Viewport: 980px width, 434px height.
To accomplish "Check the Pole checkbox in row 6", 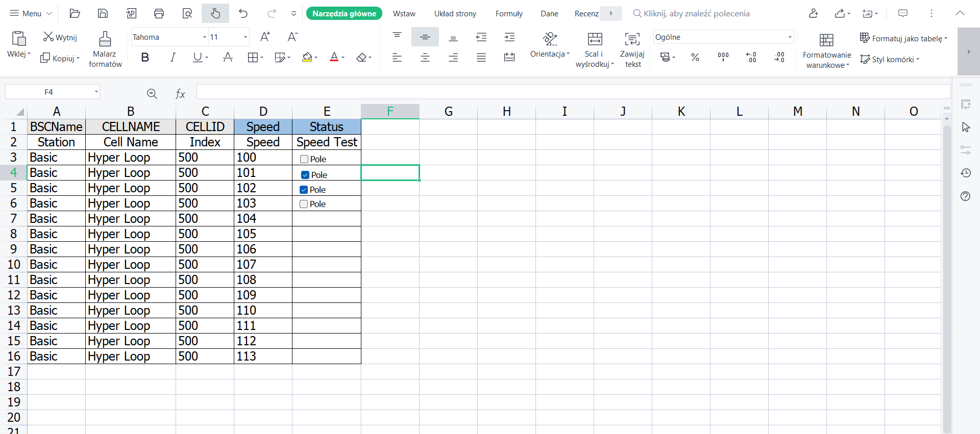I will point(304,204).
